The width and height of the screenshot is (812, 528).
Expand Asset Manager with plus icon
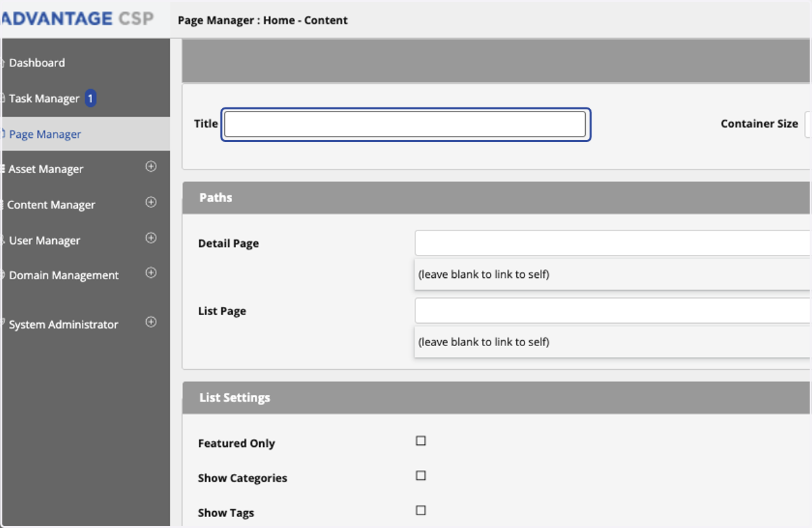tap(151, 166)
